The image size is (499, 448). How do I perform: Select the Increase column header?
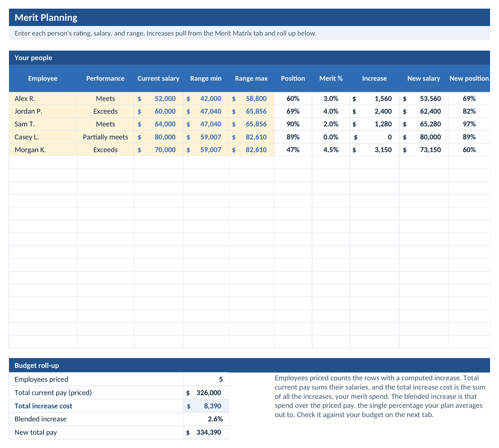(375, 79)
